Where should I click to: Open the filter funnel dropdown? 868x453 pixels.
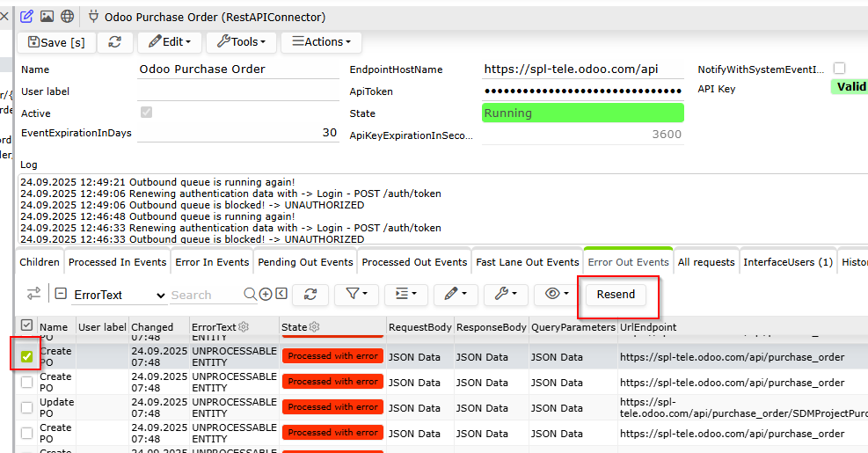click(x=356, y=295)
